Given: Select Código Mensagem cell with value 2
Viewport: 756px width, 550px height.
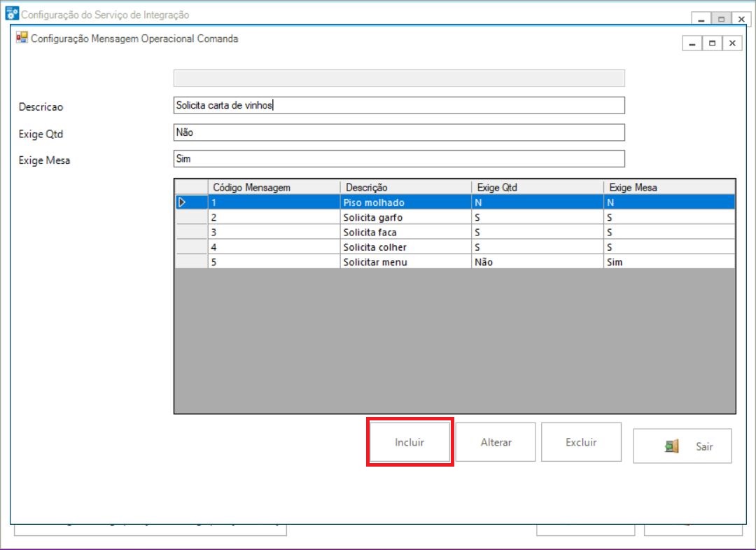Looking at the screenshot, I should click(274, 217).
